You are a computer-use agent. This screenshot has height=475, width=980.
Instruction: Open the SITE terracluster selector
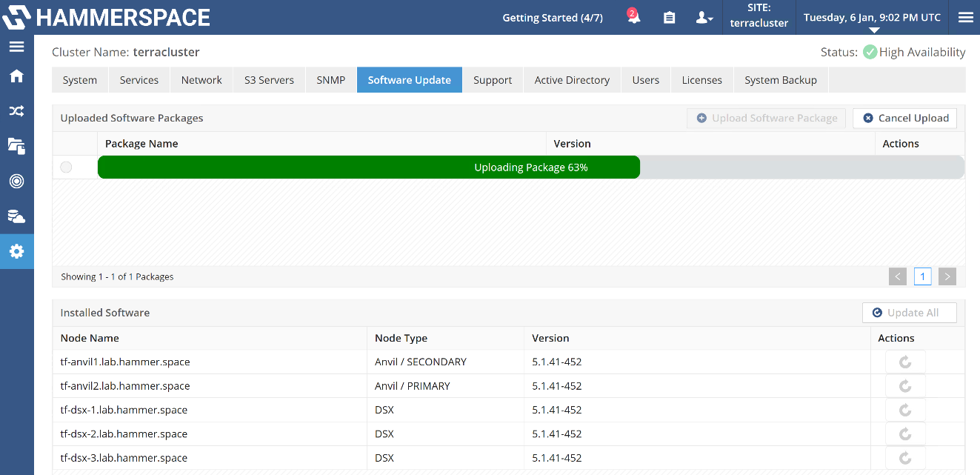[759, 16]
